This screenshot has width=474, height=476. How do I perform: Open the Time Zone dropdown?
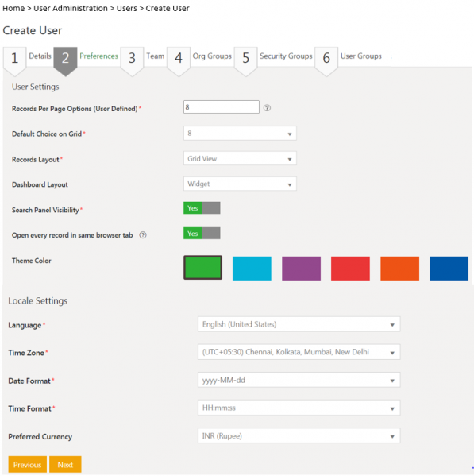pyautogui.click(x=299, y=352)
